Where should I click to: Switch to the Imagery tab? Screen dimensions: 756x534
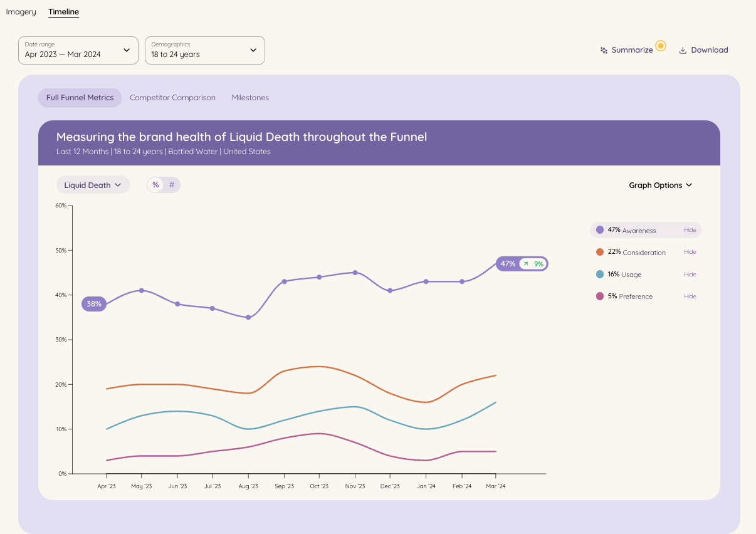point(21,12)
